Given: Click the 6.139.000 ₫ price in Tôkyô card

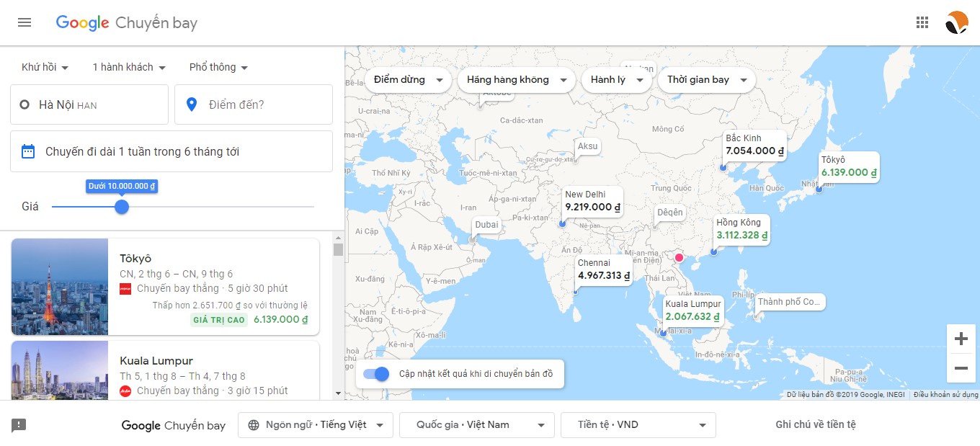Looking at the screenshot, I should click(x=281, y=319).
